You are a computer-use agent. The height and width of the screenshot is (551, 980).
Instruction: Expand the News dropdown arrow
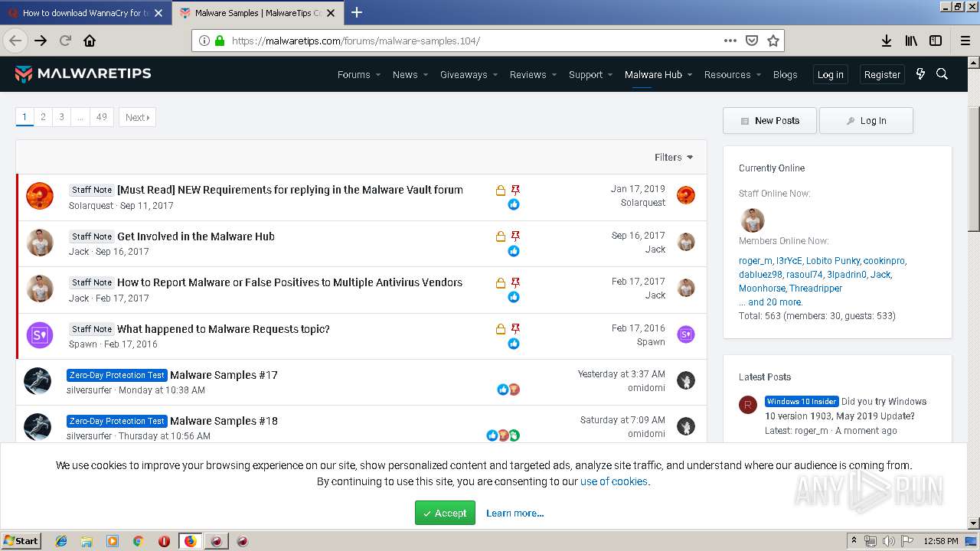coord(426,75)
